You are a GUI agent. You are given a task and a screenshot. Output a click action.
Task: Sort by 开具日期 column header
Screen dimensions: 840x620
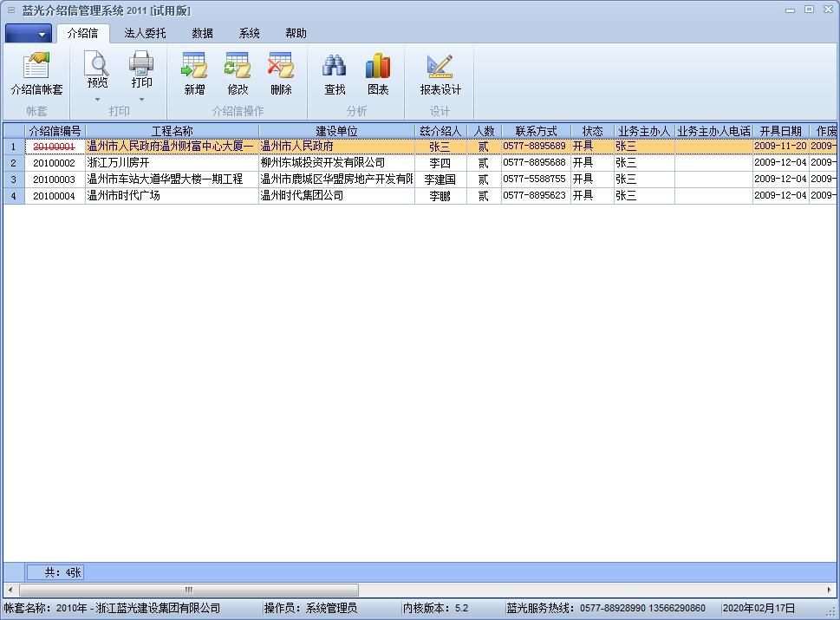[780, 131]
